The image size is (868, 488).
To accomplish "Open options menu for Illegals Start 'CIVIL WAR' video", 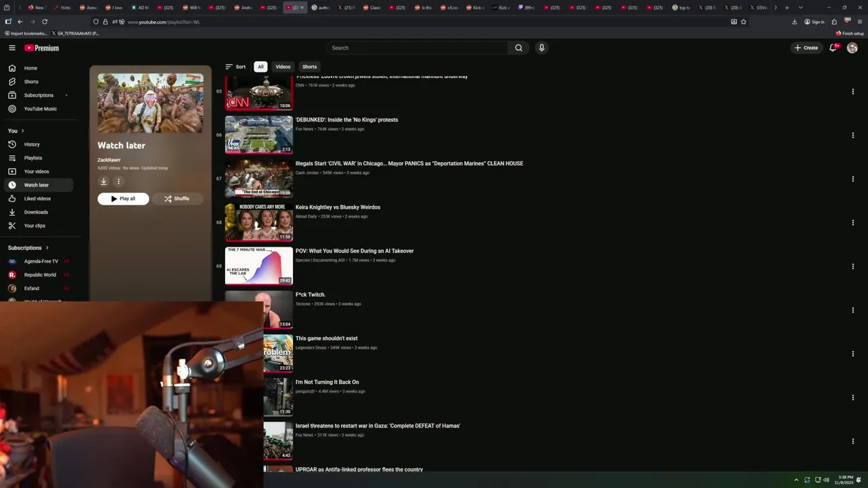I will pos(852,179).
